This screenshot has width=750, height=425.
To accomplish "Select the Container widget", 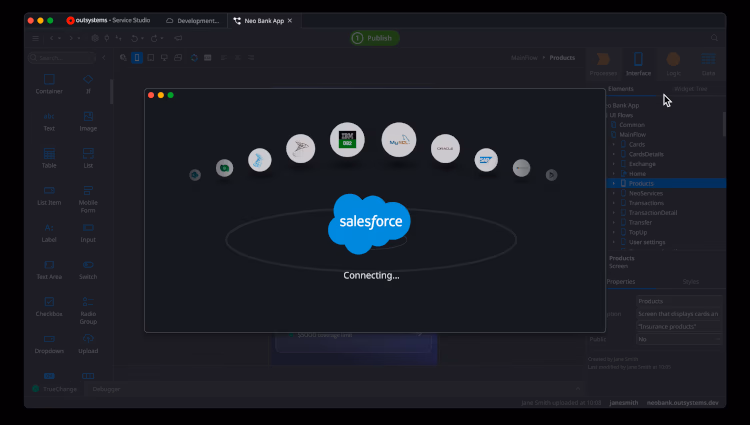I will (49, 84).
